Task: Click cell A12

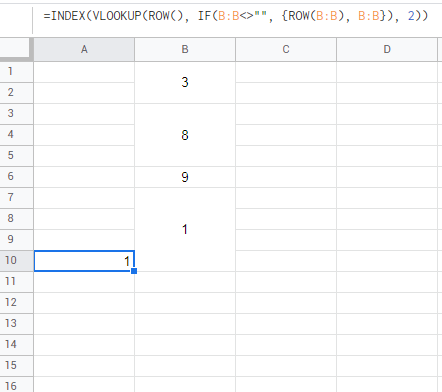Action: pos(84,303)
